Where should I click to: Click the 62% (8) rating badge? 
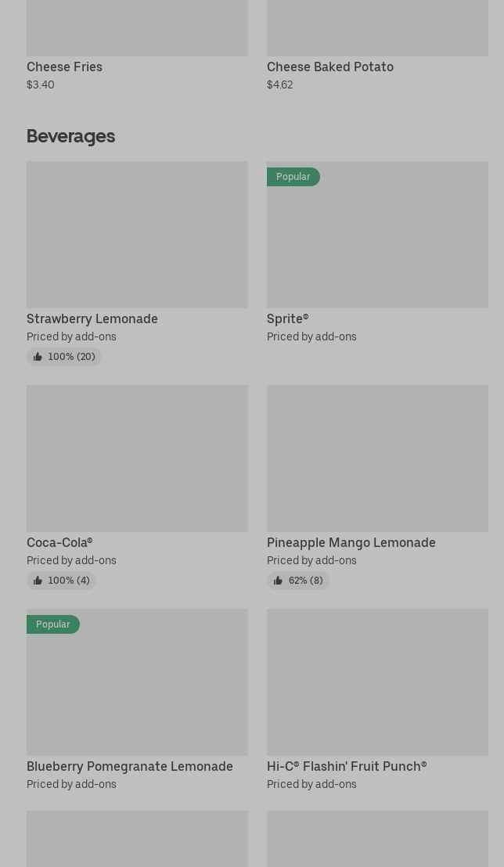[298, 581]
